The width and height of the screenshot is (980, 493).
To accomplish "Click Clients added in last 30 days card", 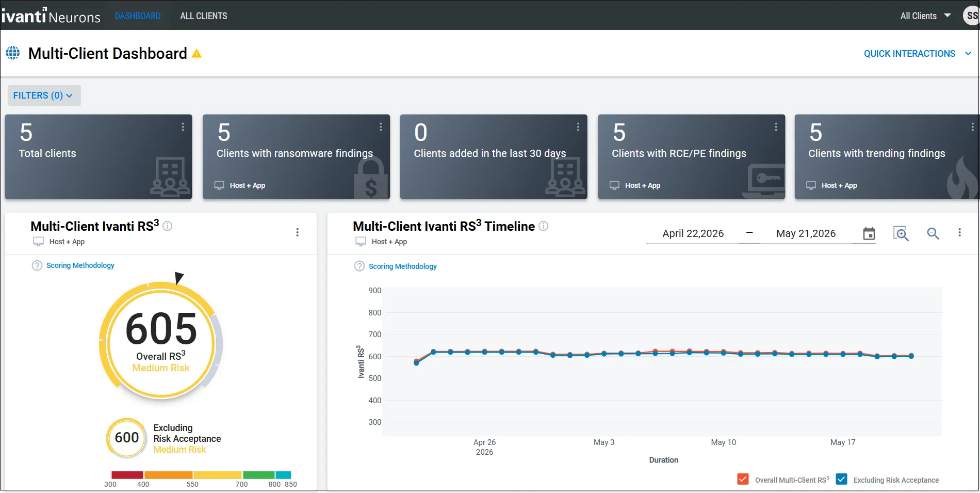I will coord(494,156).
